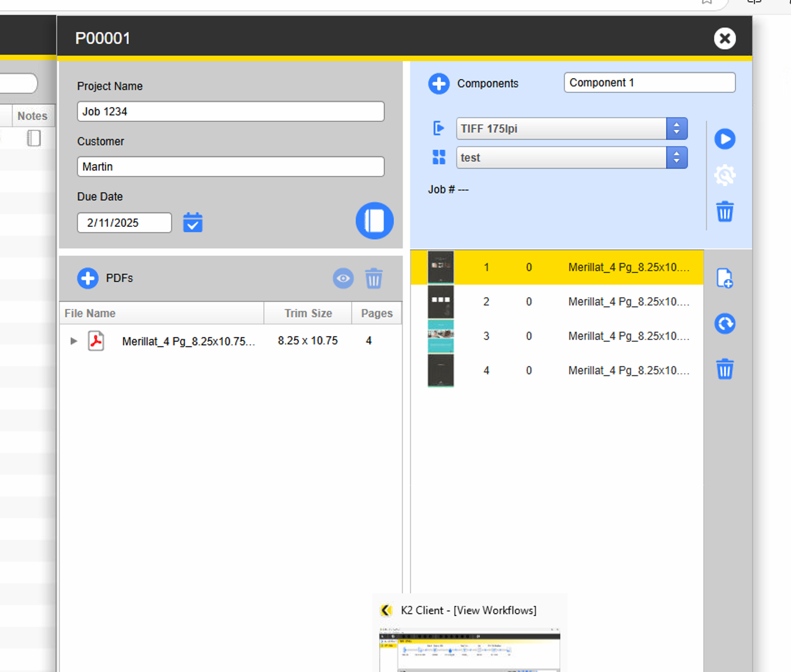Toggle PDF preview with the eye icon
The image size is (791, 672).
tap(343, 278)
